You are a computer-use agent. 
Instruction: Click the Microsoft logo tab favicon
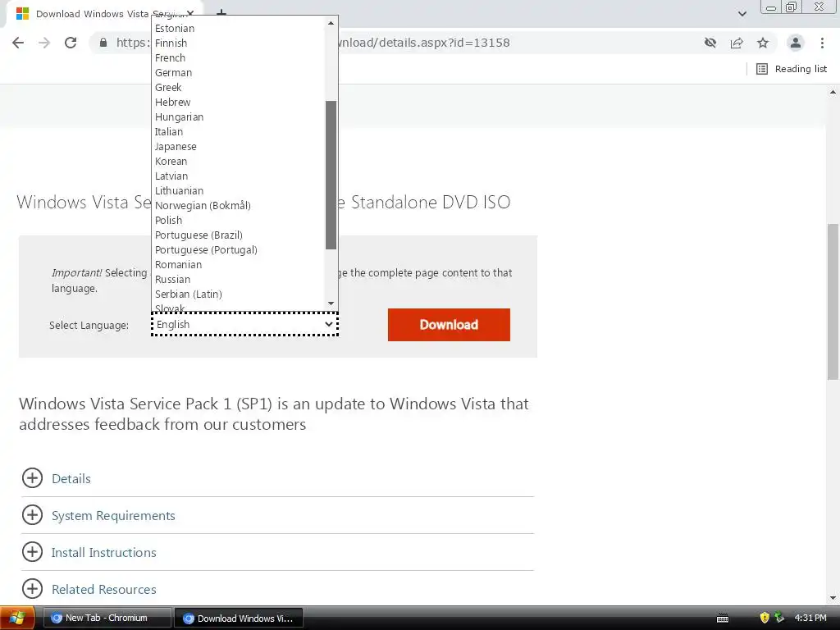tap(22, 14)
